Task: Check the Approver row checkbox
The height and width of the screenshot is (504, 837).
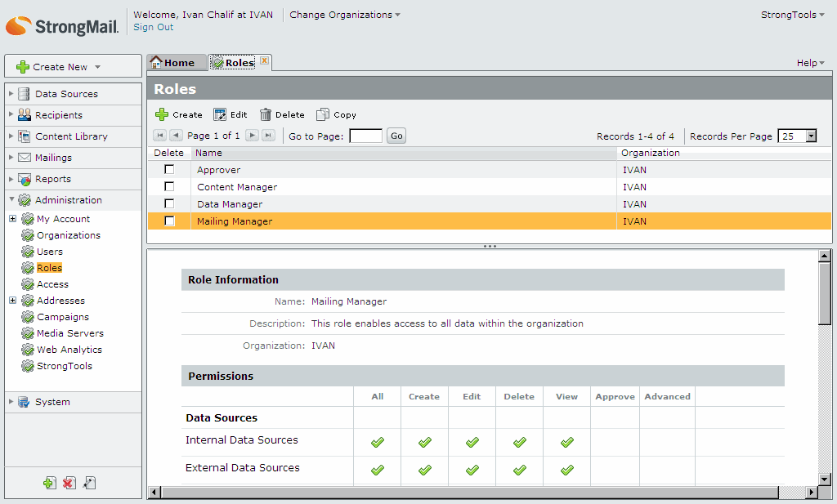Action: 169,170
